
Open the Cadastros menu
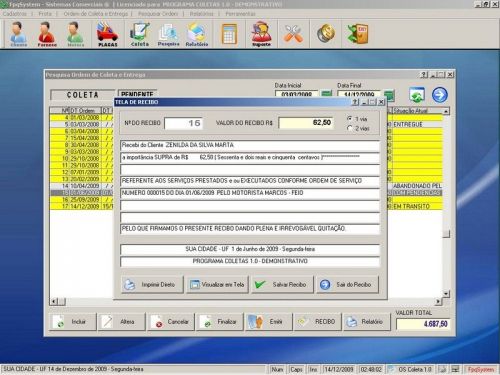click(x=15, y=14)
